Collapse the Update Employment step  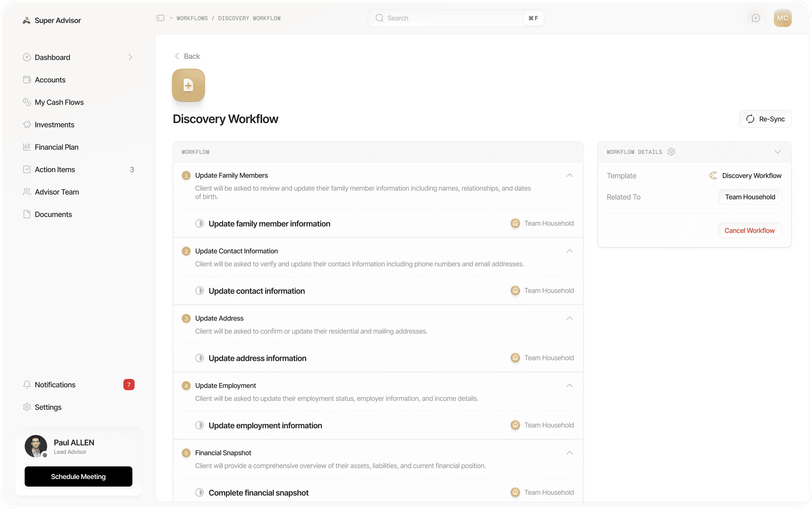pos(570,386)
